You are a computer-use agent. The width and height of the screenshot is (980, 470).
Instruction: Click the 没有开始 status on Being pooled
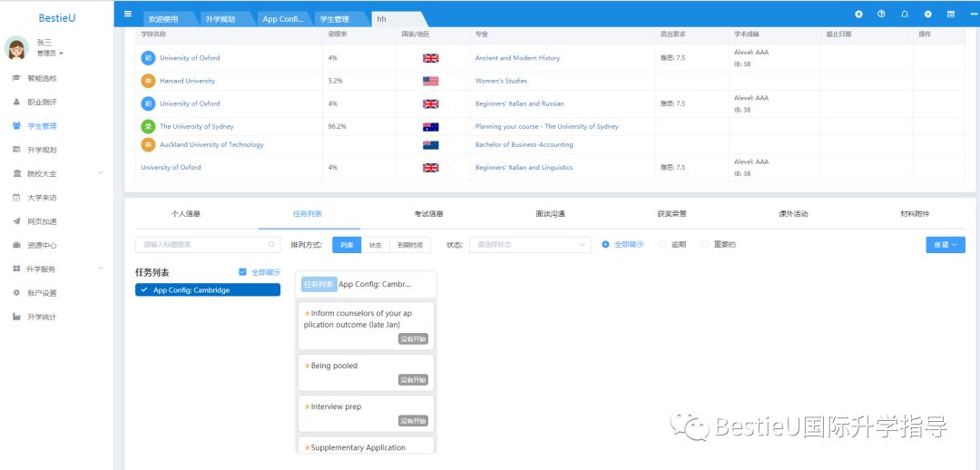[x=413, y=380]
